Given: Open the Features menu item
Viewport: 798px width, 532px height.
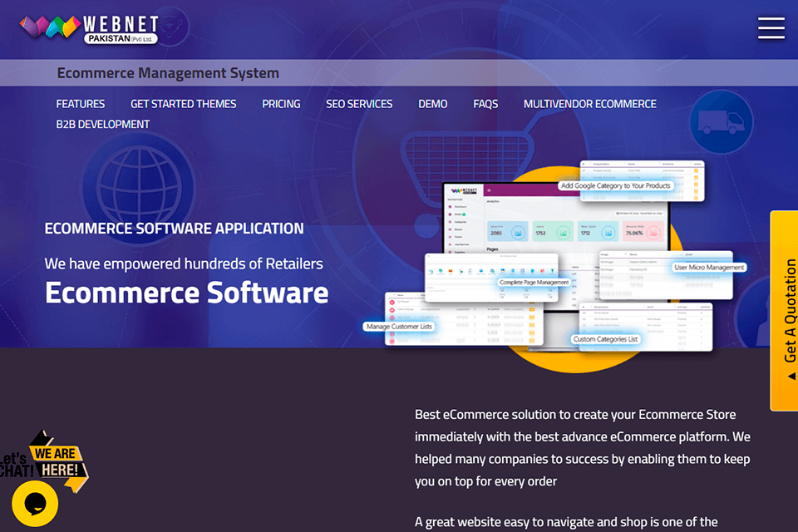Looking at the screenshot, I should point(81,104).
